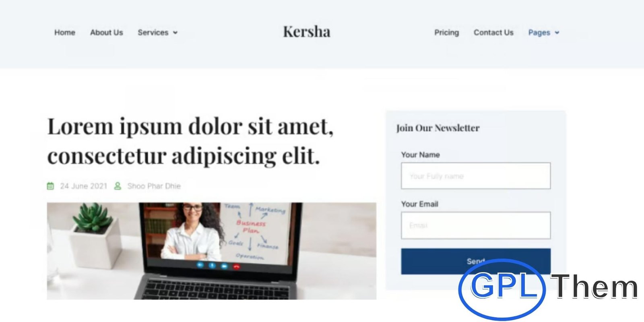Click the blue microphone icon on laptop screen
This screenshot has width=644, height=322.
click(x=212, y=266)
